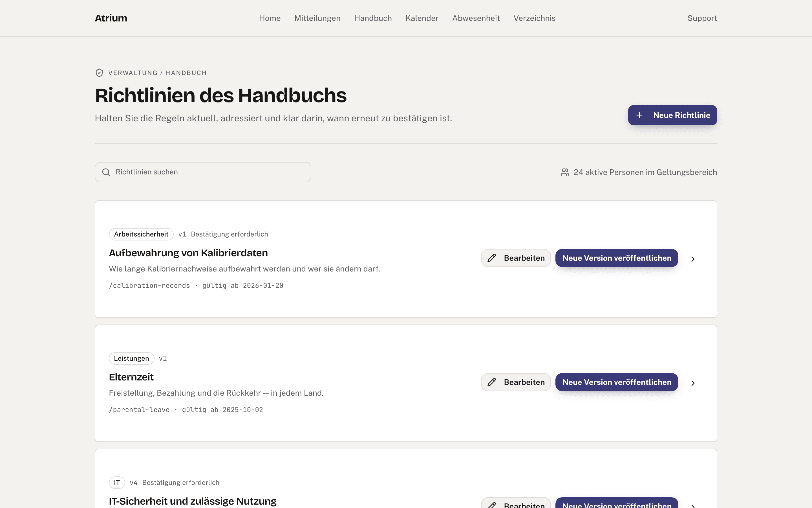The height and width of the screenshot is (508, 812).
Task: Click the v4 version label
Action: [134, 483]
